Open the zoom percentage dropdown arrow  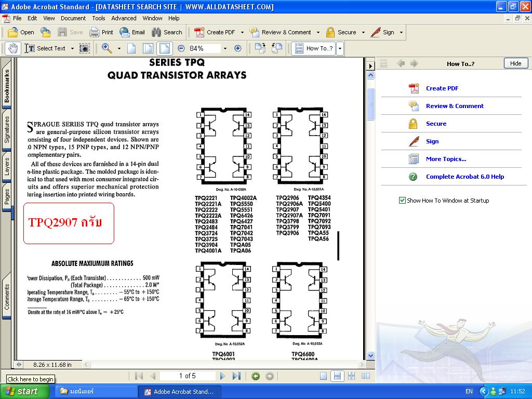point(225,48)
